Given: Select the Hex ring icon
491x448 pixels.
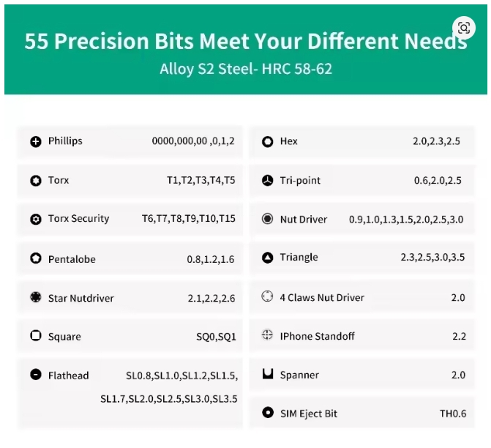Looking at the screenshot, I should (x=267, y=141).
